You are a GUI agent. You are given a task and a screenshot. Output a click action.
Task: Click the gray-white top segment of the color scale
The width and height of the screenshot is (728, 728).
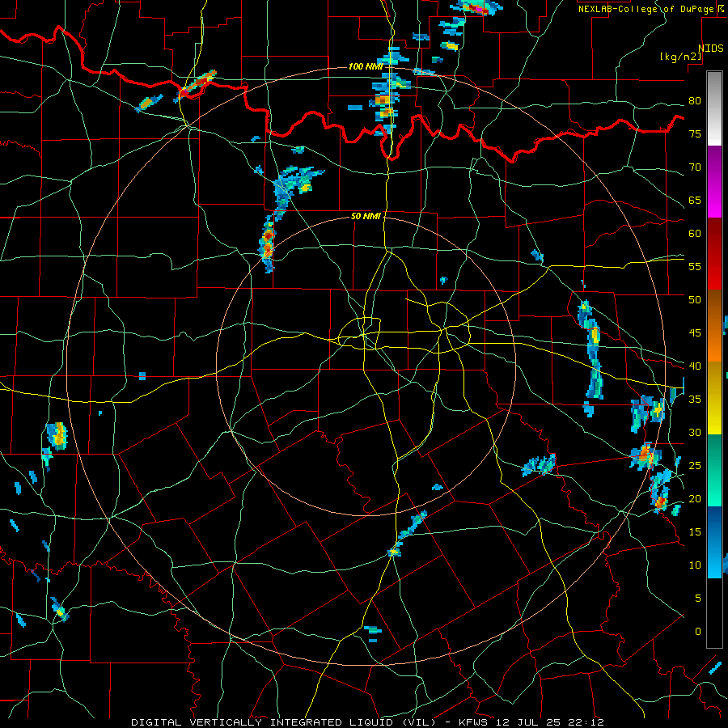pyautogui.click(x=714, y=108)
